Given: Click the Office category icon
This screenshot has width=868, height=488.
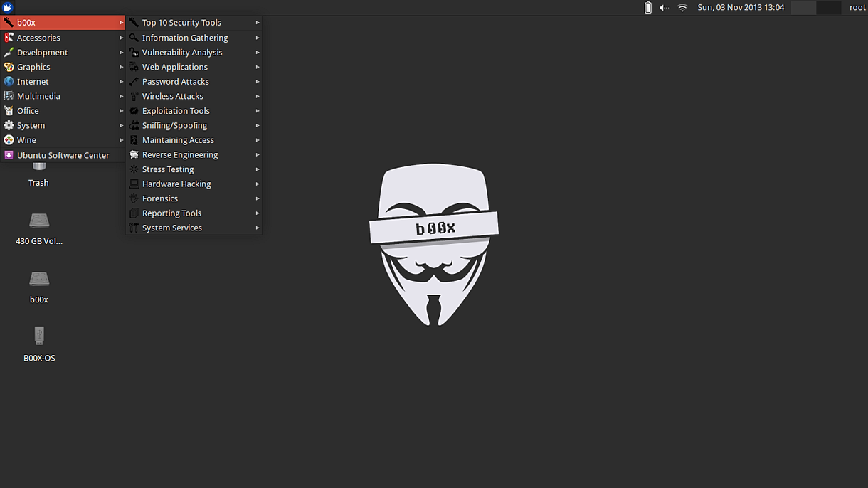Looking at the screenshot, I should pyautogui.click(x=9, y=111).
